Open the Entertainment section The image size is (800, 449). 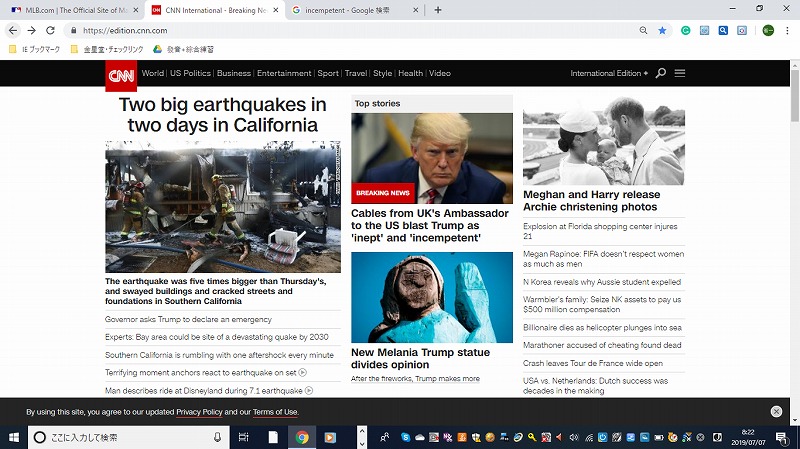click(284, 73)
